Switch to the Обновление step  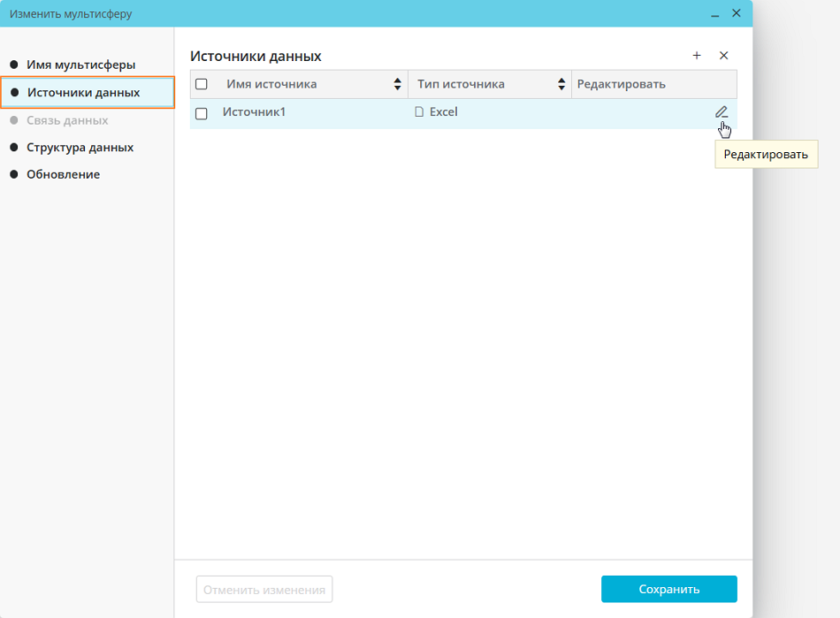63,174
